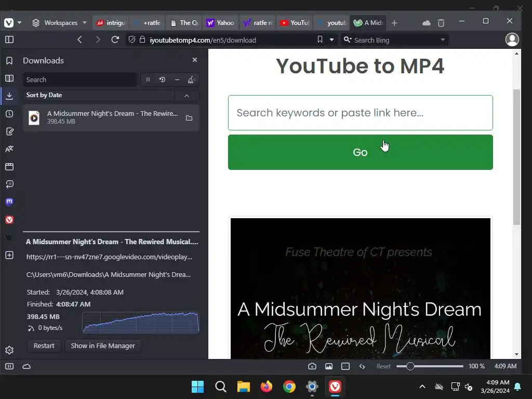Viewport: 532px width, 399px height.
Task: Open the History panel
Action: 9,114
